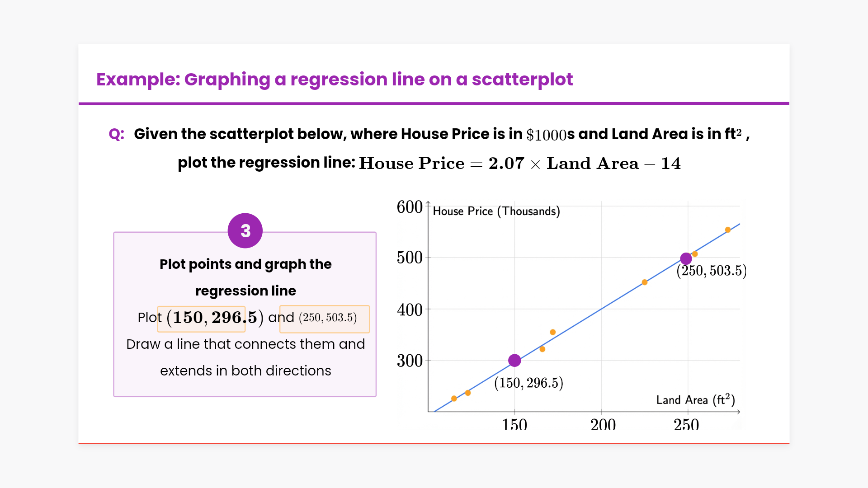The image size is (868, 488).
Task: Click the purple 'Q:' question label
Action: coord(117,134)
